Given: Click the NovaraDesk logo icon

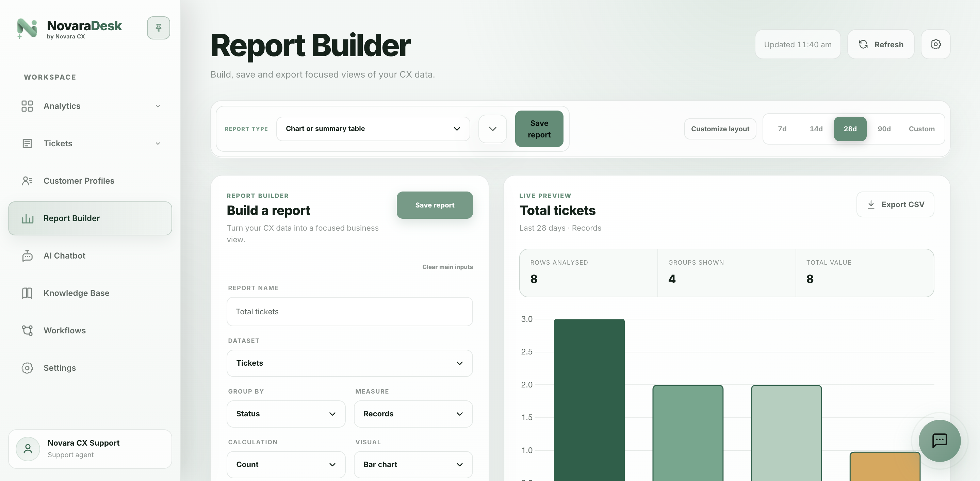Looking at the screenshot, I should 27,28.
